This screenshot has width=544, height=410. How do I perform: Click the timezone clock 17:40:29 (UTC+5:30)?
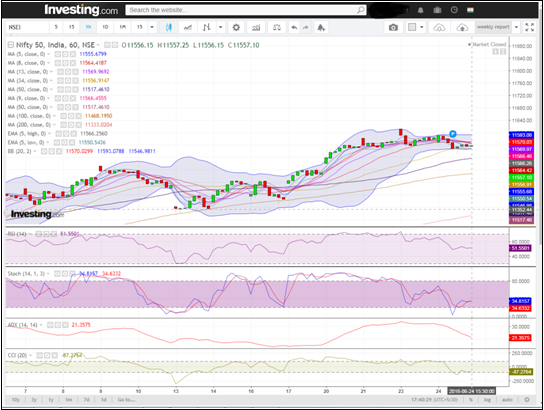tap(434, 400)
